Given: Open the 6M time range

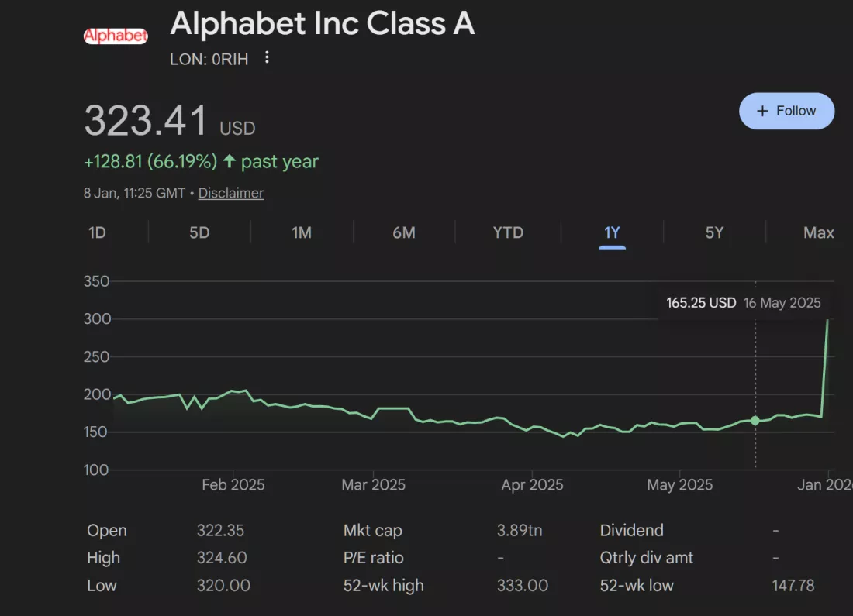Looking at the screenshot, I should (x=404, y=232).
